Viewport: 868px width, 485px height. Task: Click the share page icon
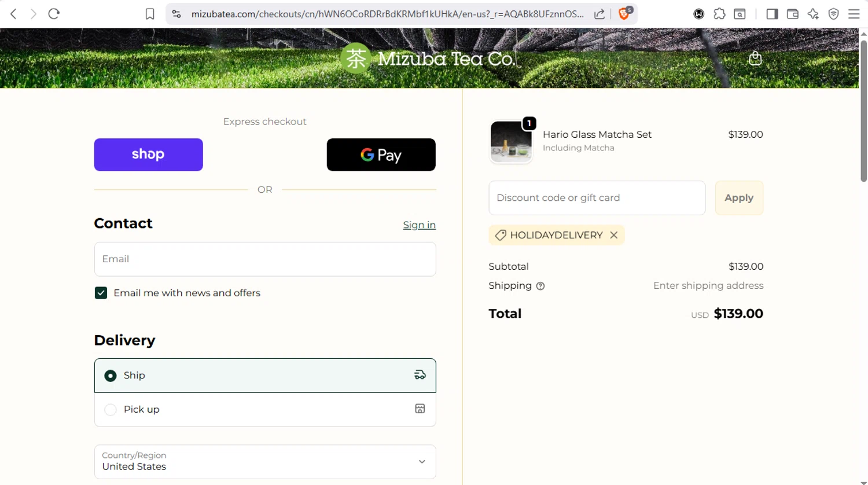tap(599, 14)
